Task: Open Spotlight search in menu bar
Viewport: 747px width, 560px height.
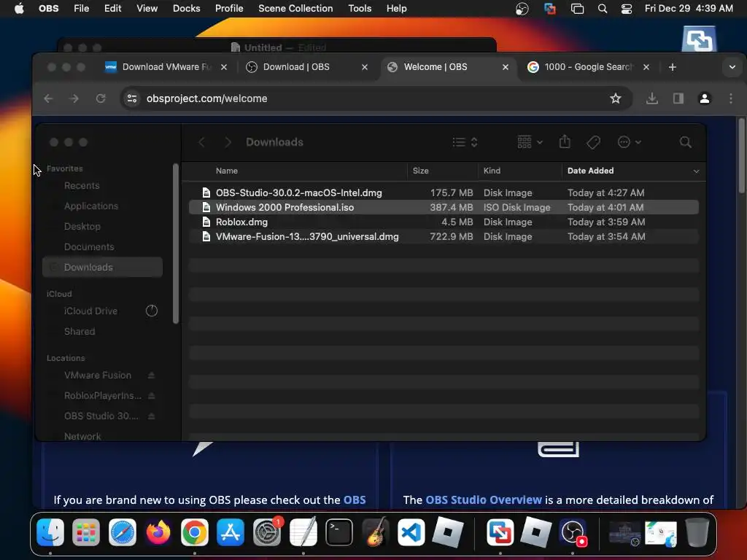Action: pos(602,9)
